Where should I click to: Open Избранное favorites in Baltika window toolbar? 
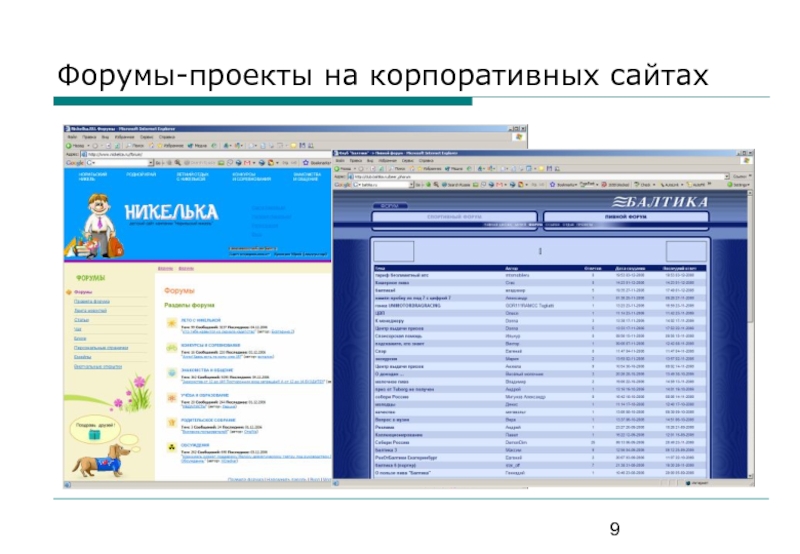[429, 168]
